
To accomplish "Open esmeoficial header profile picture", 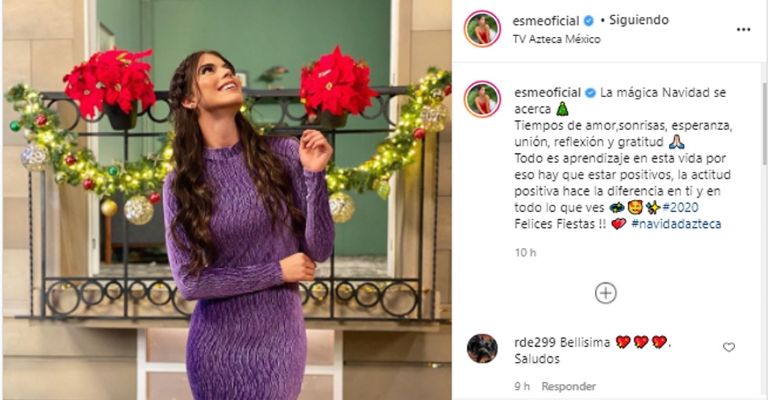I will click(x=482, y=29).
